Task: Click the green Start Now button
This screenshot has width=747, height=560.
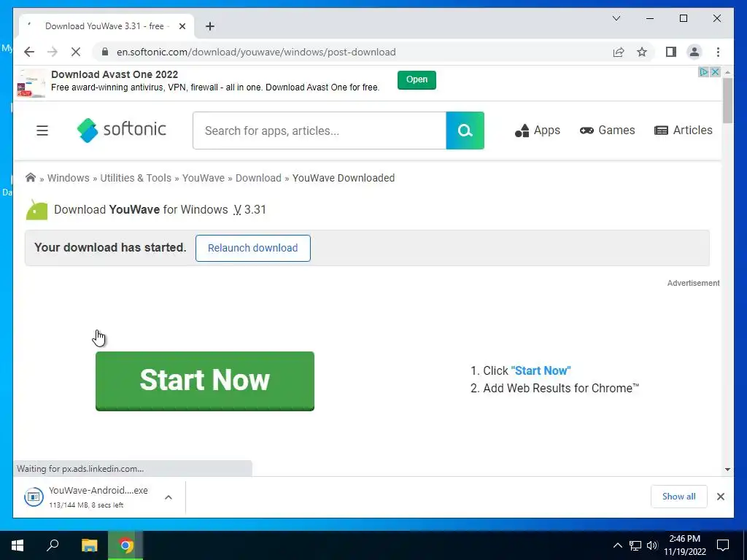Action: (205, 381)
